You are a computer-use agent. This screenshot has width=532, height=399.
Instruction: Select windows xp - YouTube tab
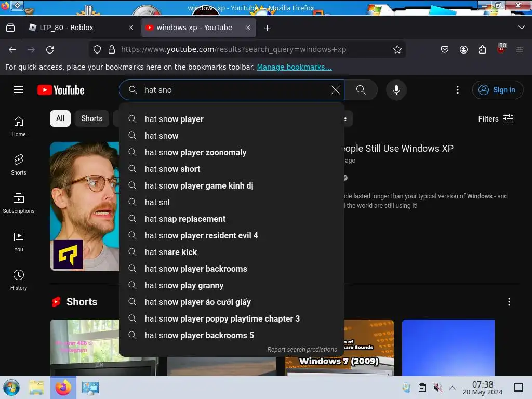coord(198,28)
